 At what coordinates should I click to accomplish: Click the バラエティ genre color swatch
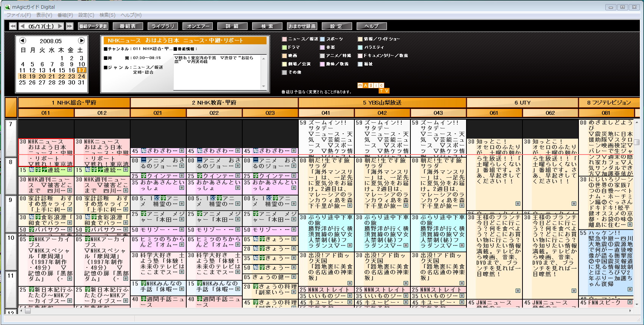coord(360,47)
